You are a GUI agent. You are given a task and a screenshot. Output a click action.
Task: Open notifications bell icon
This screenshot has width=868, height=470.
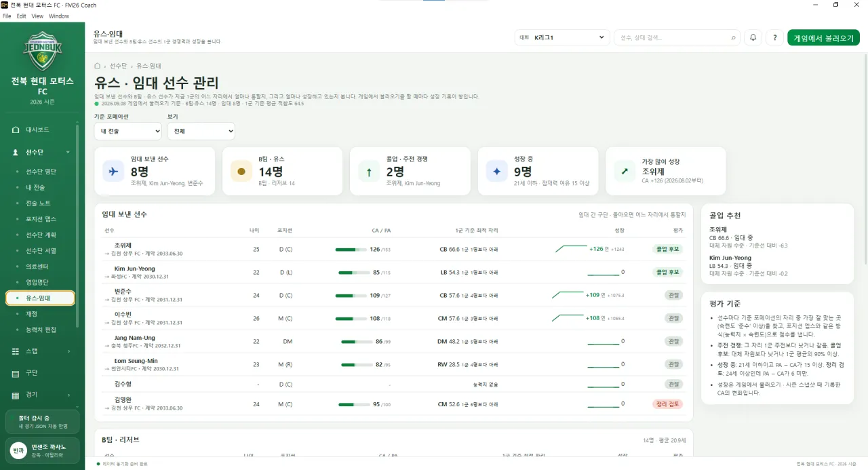click(x=753, y=38)
